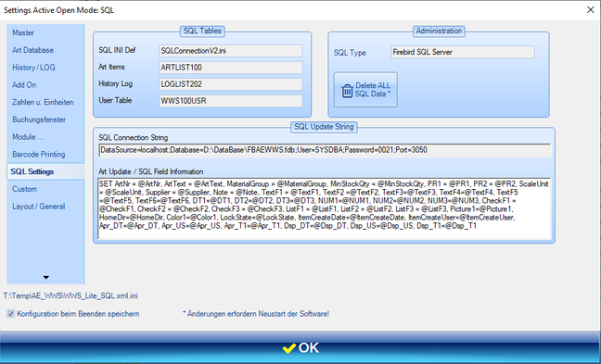Click the Art Items ARTLIST100 field
Image resolution: width=601 pixels, height=364 pixels.
coord(231,68)
